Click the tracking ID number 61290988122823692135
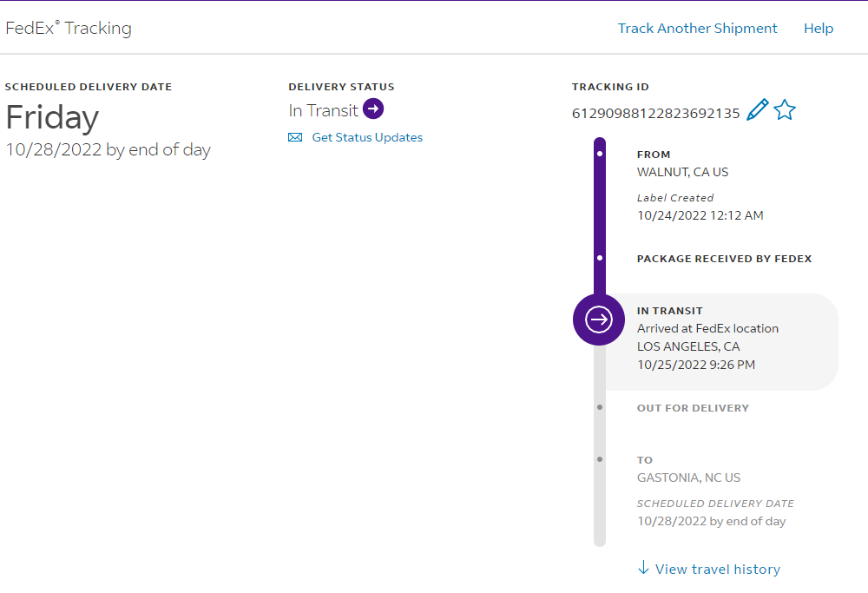 (x=655, y=113)
